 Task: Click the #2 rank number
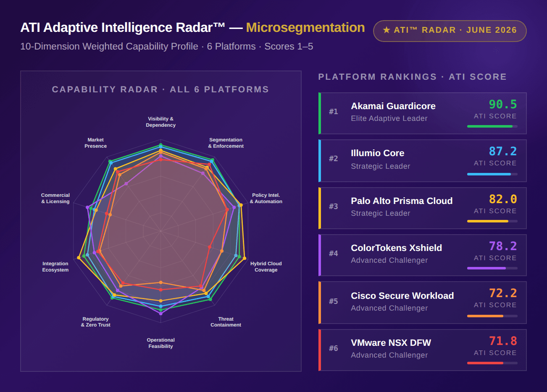[x=334, y=159]
